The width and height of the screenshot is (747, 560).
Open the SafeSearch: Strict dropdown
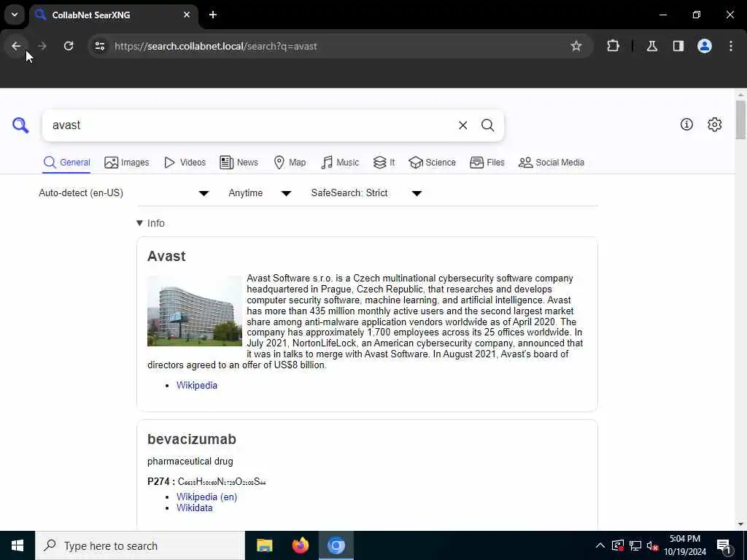pyautogui.click(x=366, y=192)
